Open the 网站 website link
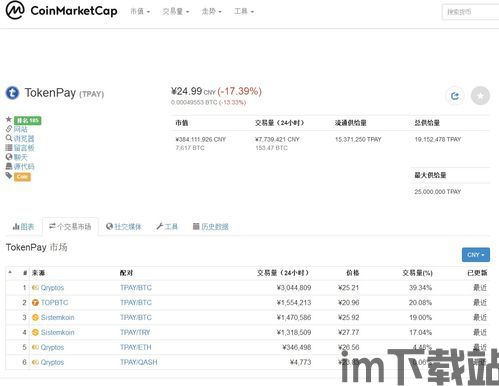The image size is (499, 386). (20, 129)
